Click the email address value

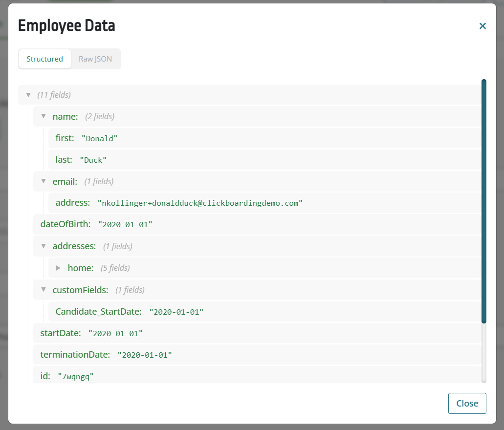200,203
